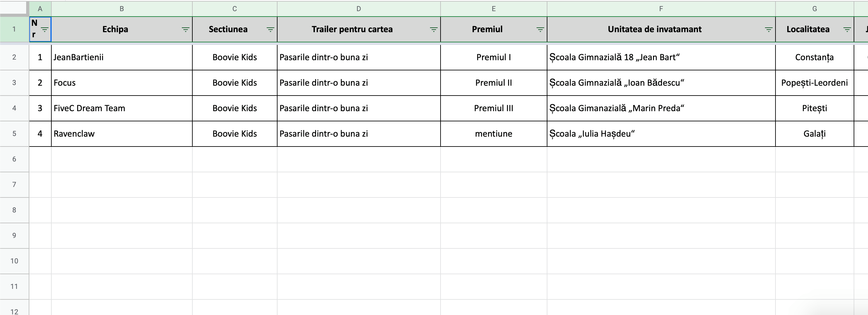Select the Ravenclaw team cell
The width and height of the screenshot is (868, 315).
(122, 133)
